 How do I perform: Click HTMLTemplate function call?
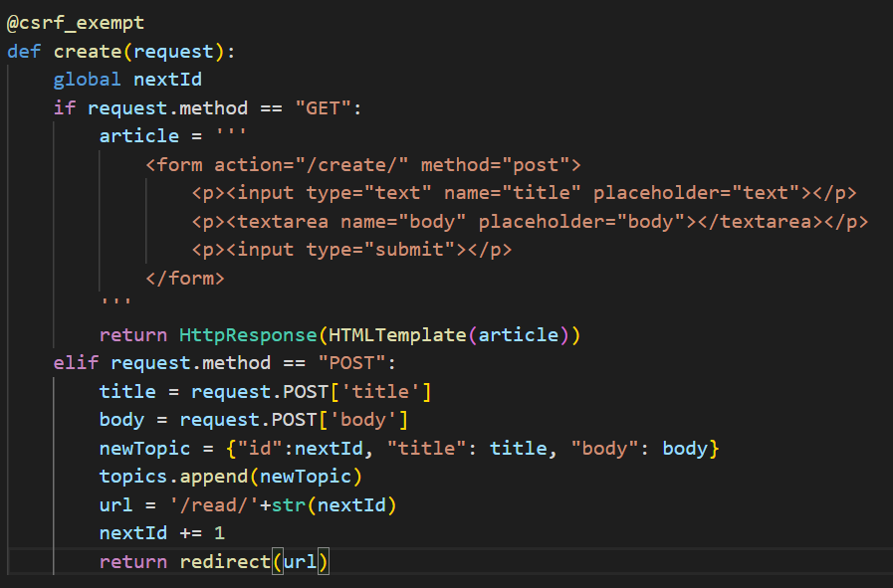click(x=397, y=334)
